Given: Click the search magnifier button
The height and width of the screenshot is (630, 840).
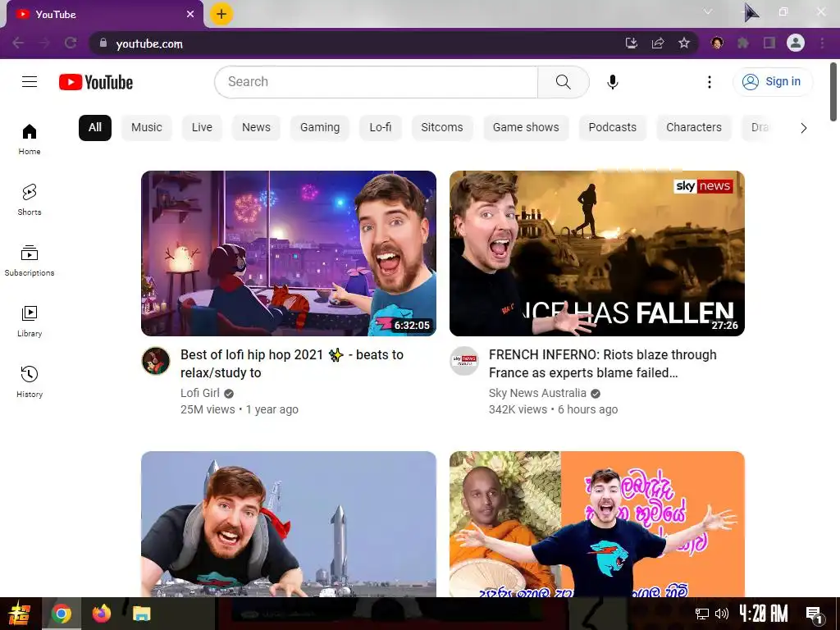Looking at the screenshot, I should coord(563,82).
